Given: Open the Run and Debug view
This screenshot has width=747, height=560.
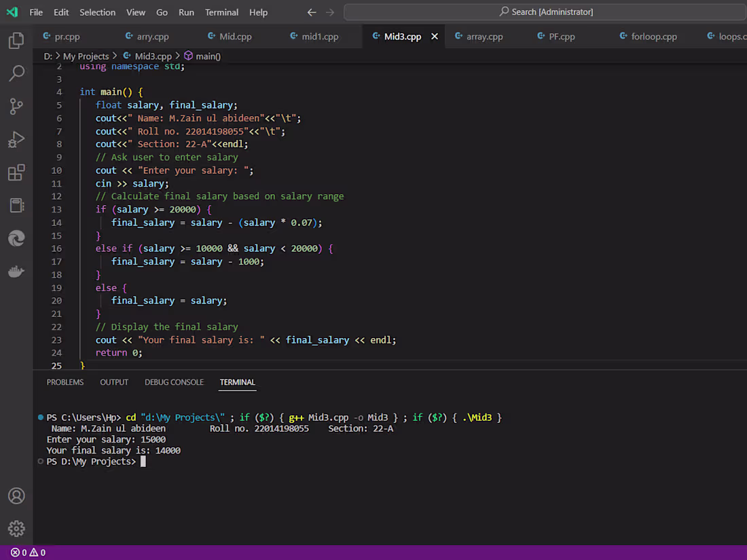Looking at the screenshot, I should [16, 139].
